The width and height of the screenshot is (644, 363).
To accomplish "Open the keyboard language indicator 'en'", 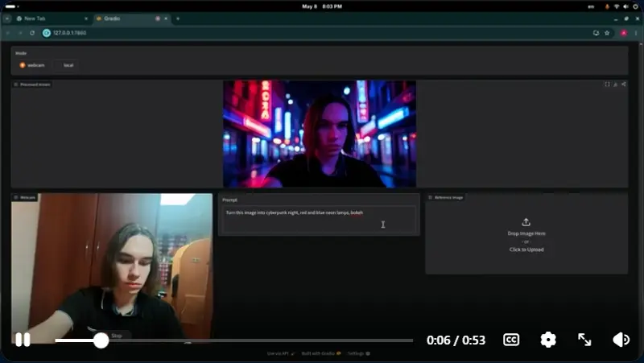I will click(x=591, y=6).
